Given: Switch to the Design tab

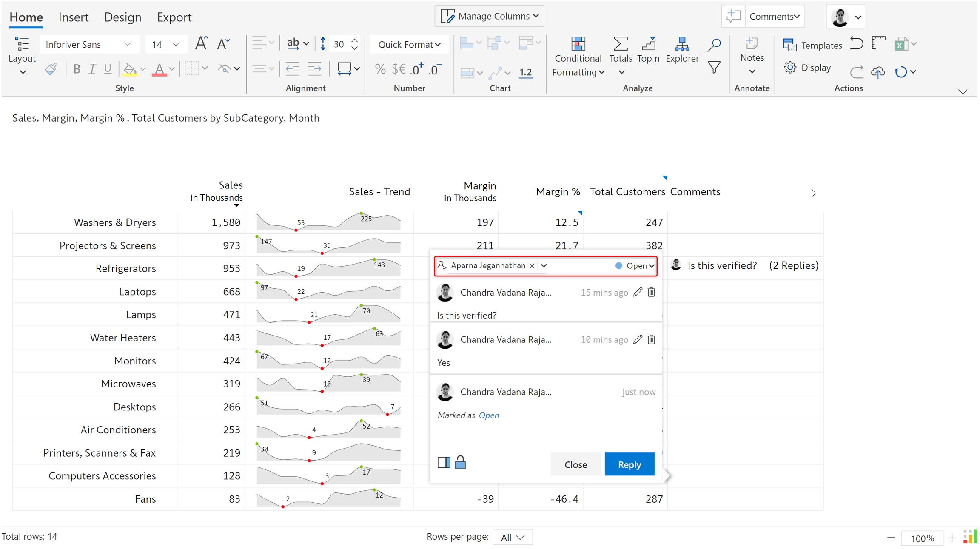Looking at the screenshot, I should coord(122,17).
